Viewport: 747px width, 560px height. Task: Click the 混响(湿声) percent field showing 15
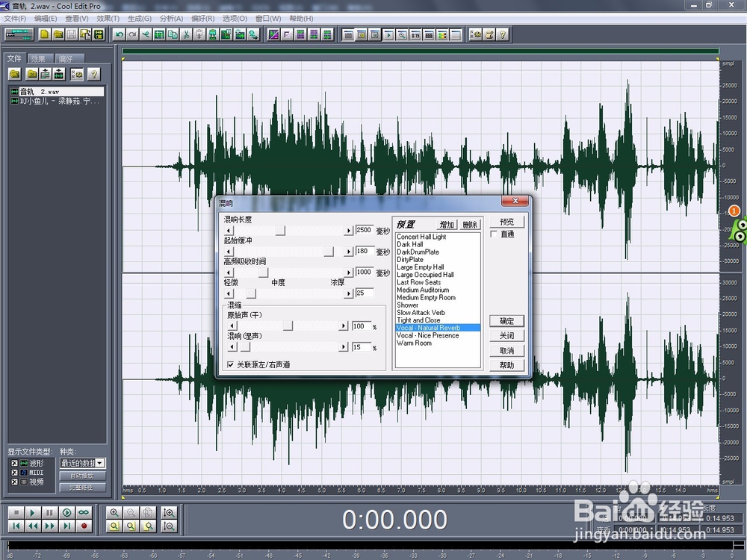click(362, 347)
